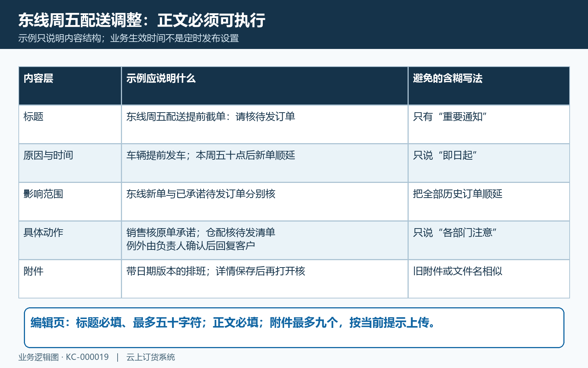Click the 内容层 column header

coord(70,86)
